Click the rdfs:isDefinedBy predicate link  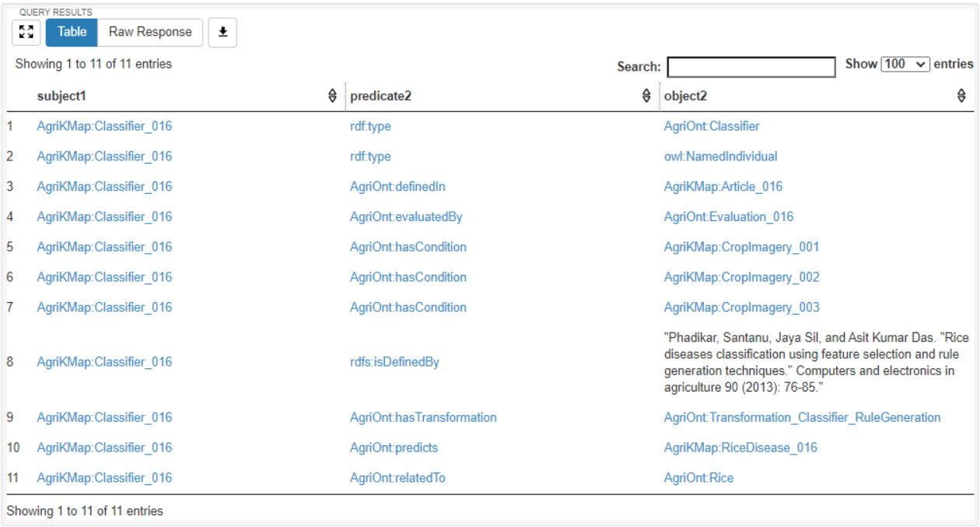click(394, 362)
